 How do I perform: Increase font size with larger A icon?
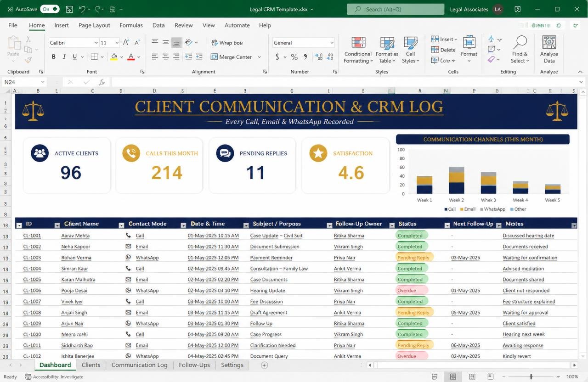pyautogui.click(x=126, y=43)
